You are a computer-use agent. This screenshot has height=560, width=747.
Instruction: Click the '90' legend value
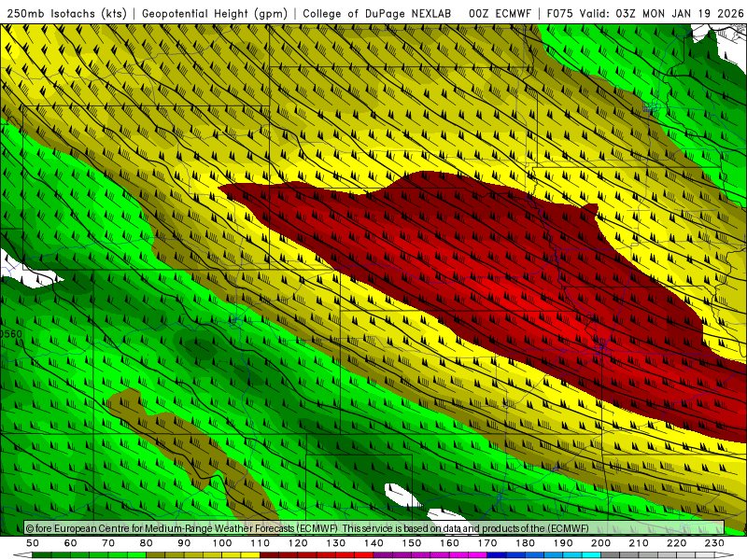pyautogui.click(x=184, y=543)
